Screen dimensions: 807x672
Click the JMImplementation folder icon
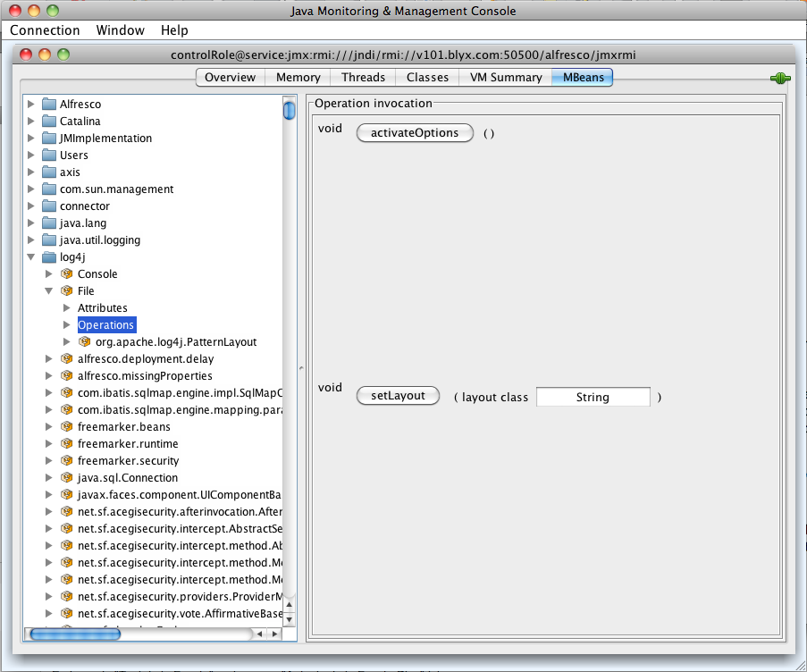click(49, 138)
